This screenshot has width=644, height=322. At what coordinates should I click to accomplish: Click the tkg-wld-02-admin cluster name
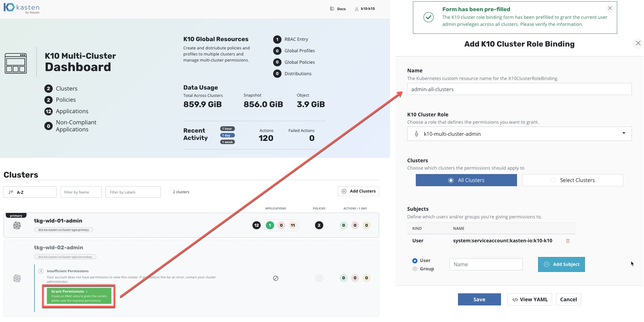coord(58,247)
